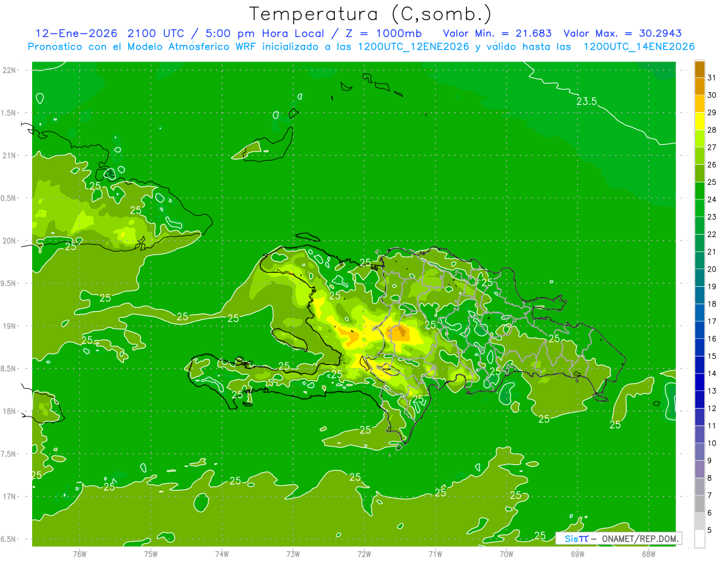
Task: Click initialization time '1200UTC_12ENE2026'
Action: pyautogui.click(x=413, y=47)
